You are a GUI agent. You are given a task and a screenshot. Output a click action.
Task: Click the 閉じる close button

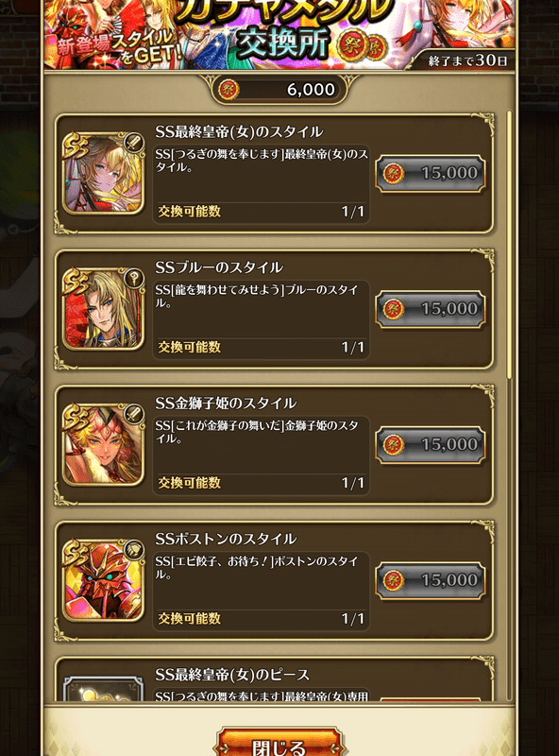click(x=279, y=743)
